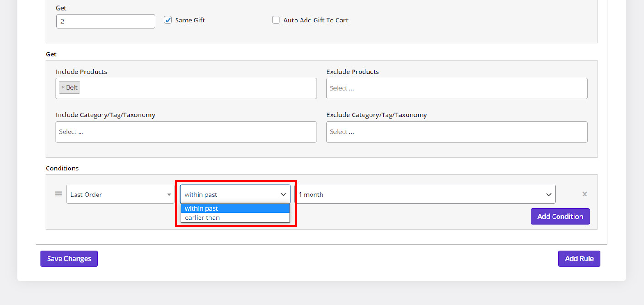Focus the Get quantity input field
Image resolution: width=644 pixels, height=305 pixels.
point(105,21)
